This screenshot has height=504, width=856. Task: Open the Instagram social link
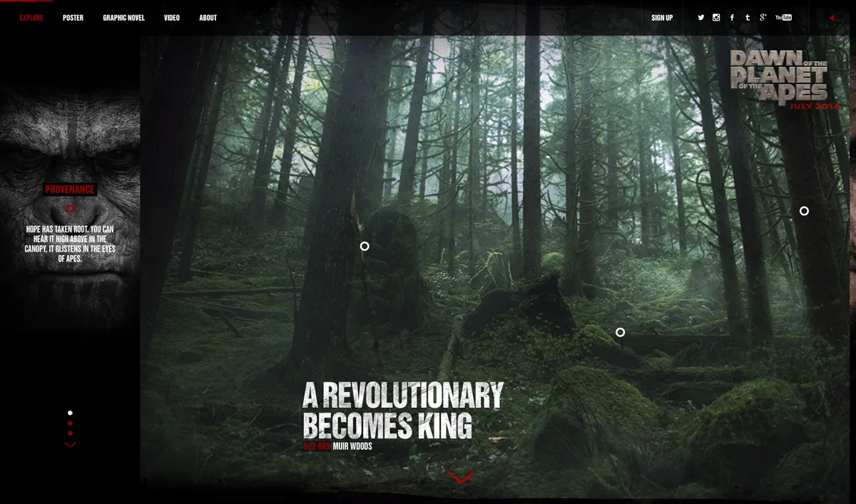[x=716, y=18]
